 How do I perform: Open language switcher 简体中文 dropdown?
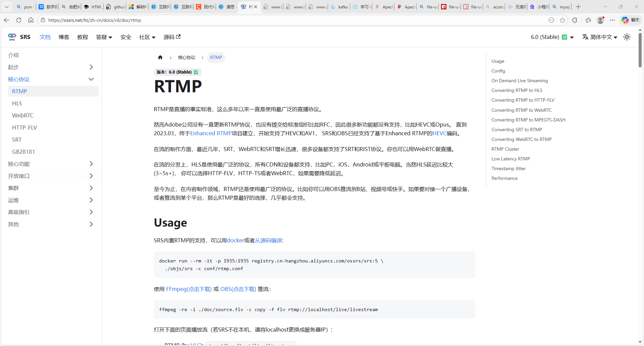coord(600,37)
